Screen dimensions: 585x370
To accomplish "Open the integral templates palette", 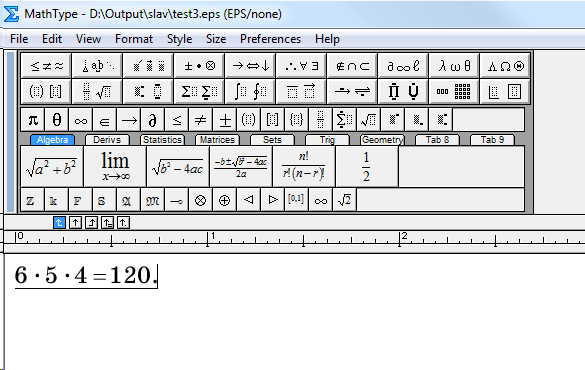I will [x=251, y=91].
